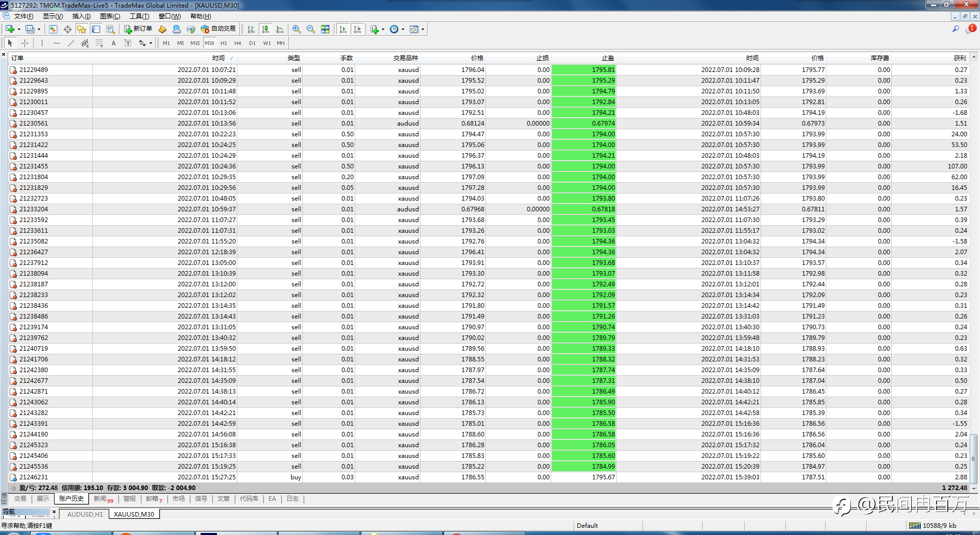Switch to the AUDUSD,H1 chart tab

pyautogui.click(x=85, y=514)
